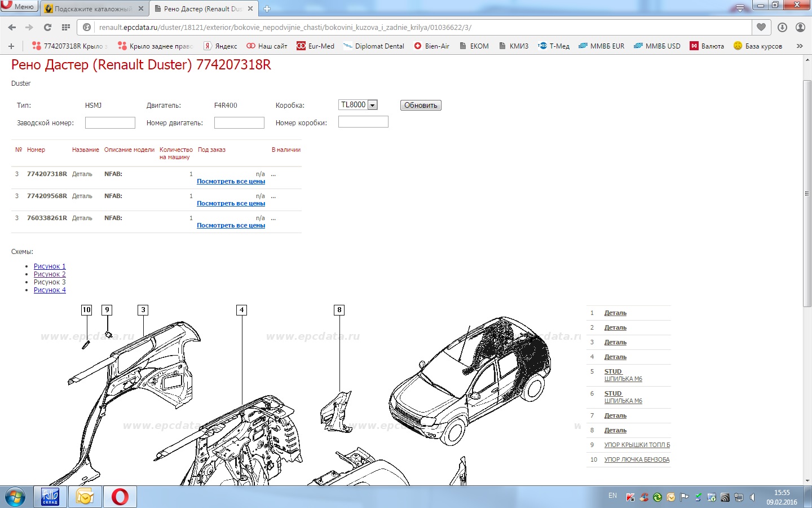Reload the current page

[x=47, y=27]
